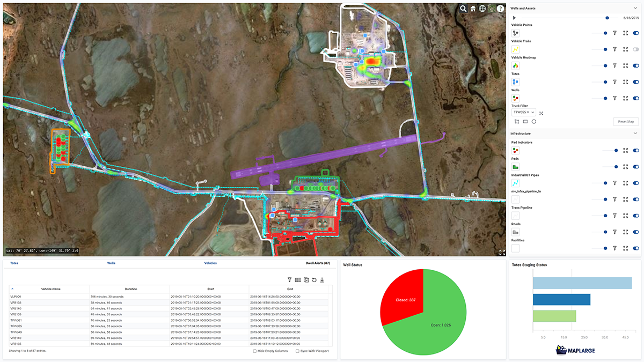This screenshot has width=644, height=362.
Task: Open the table column chooser icon
Action: (298, 280)
